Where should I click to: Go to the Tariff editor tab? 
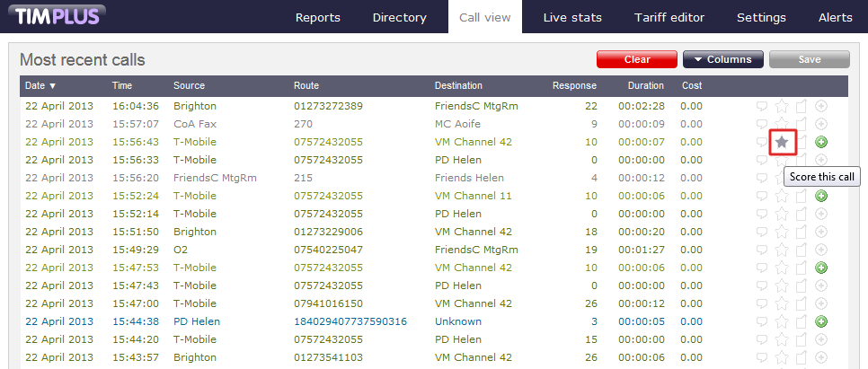tap(669, 17)
